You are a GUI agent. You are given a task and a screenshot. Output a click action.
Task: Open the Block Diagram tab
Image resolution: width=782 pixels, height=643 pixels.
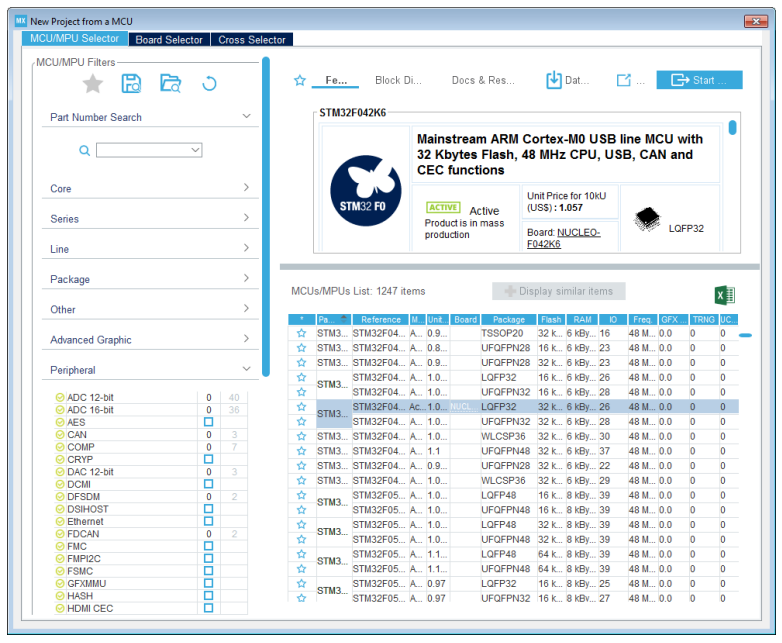coord(398,80)
